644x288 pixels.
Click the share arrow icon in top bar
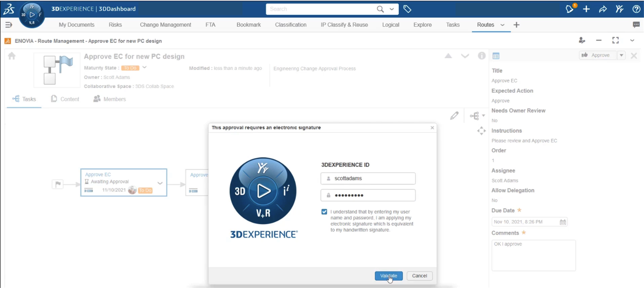[603, 9]
